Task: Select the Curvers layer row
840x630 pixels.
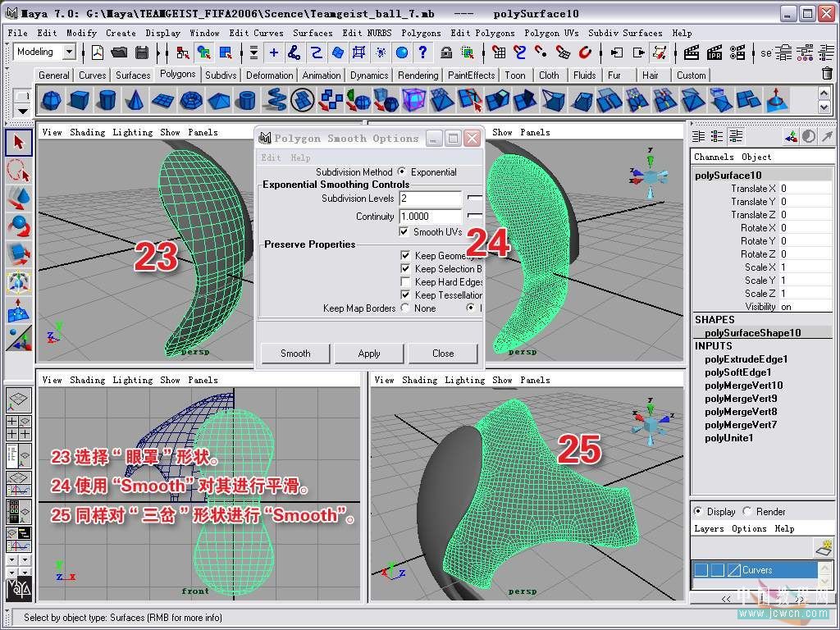Action: click(x=755, y=570)
